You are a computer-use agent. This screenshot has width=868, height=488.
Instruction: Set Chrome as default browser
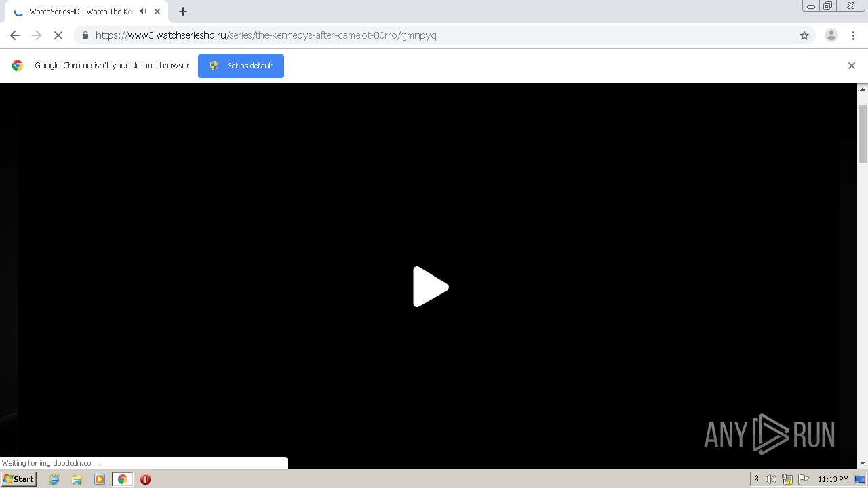pos(241,66)
